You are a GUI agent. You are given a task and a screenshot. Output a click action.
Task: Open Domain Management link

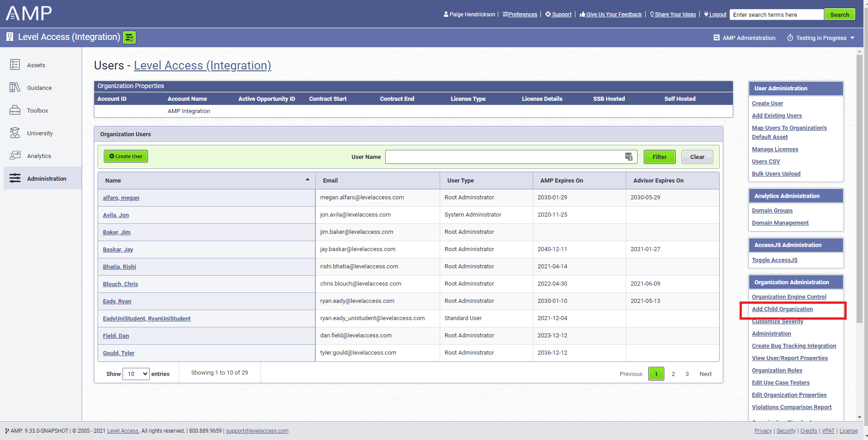click(780, 222)
